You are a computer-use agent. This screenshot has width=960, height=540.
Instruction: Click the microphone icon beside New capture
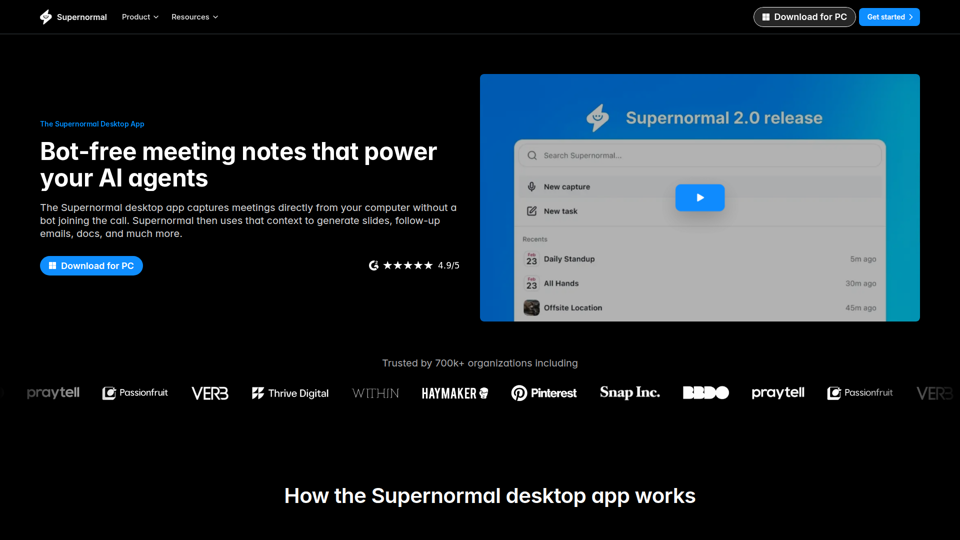tap(531, 187)
